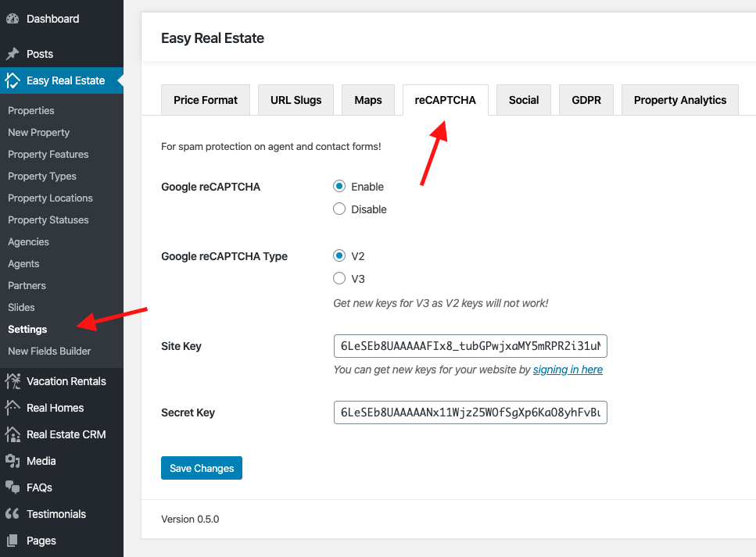
Task: Click the 'Get new keys for V3' note
Action: coord(441,303)
